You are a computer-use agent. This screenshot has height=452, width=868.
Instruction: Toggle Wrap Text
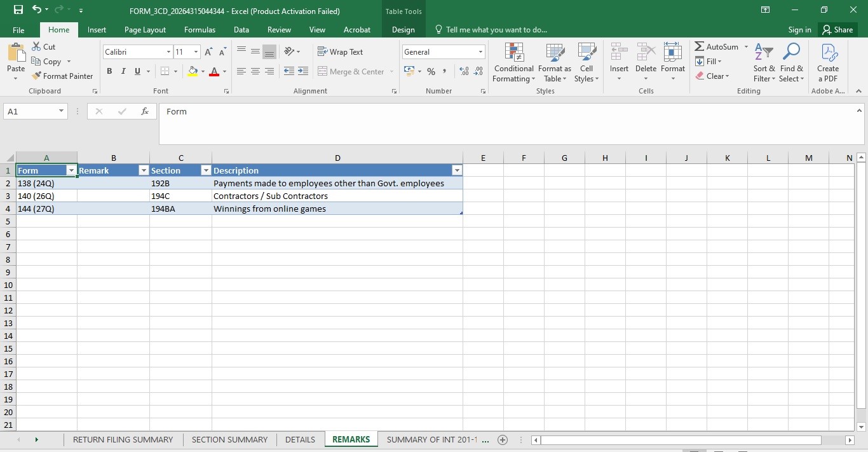tap(340, 52)
